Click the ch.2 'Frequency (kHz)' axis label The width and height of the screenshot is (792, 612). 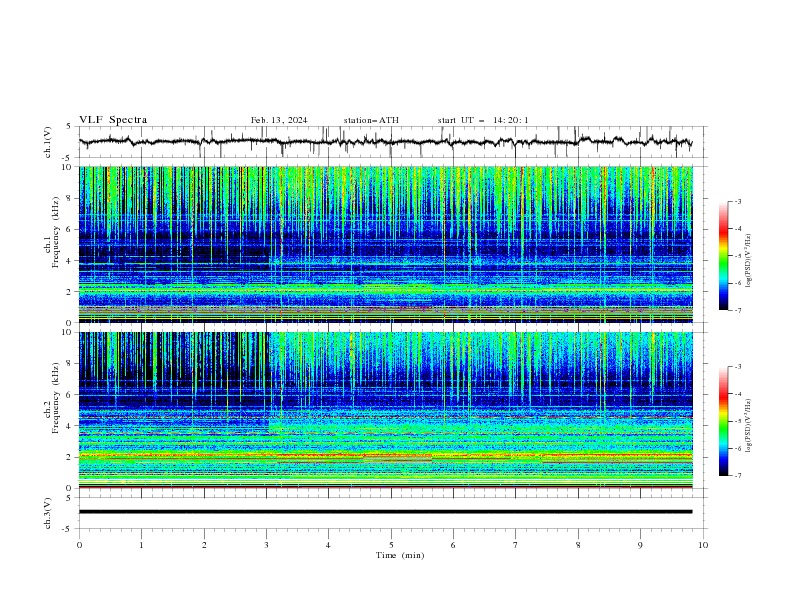coord(56,398)
